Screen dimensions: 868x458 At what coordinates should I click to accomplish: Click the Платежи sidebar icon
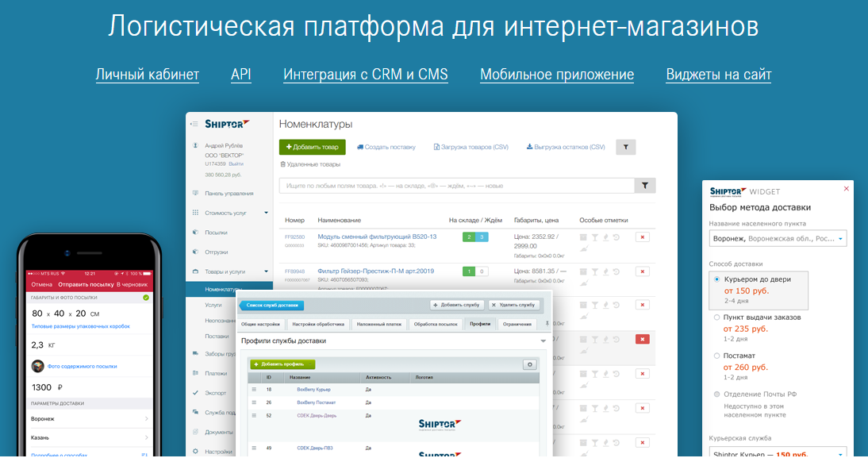coord(195,373)
